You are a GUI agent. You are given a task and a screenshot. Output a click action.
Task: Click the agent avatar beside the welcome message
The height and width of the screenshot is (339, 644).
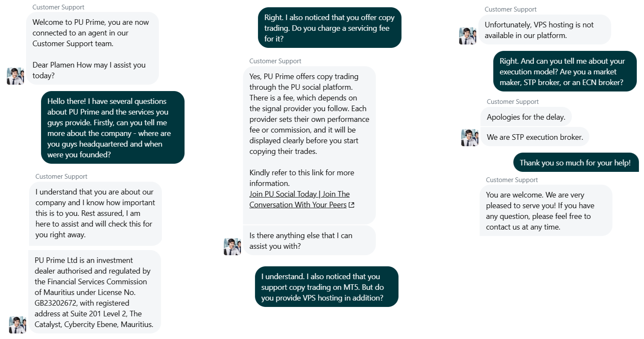click(15, 76)
